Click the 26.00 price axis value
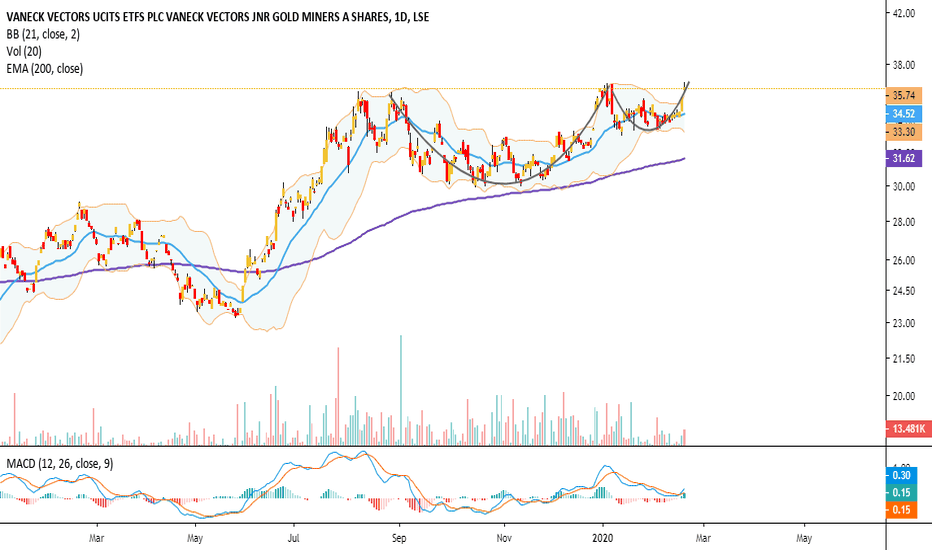This screenshot has width=932, height=550. click(903, 260)
